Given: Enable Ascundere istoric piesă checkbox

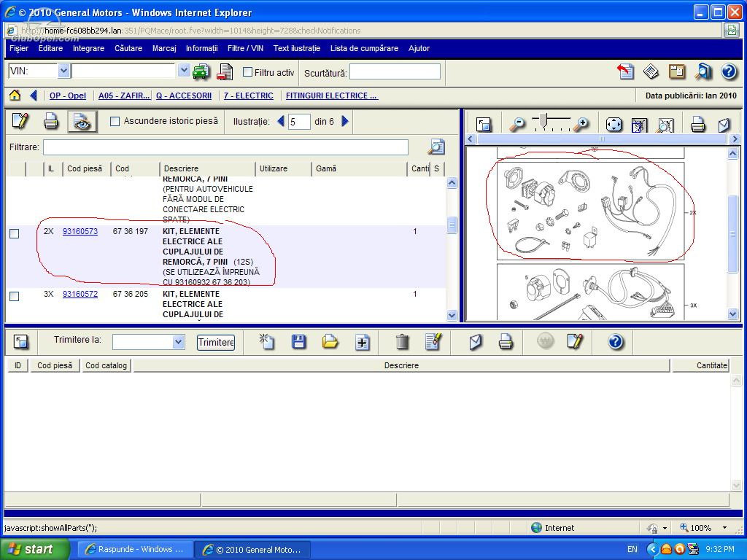Looking at the screenshot, I should [x=115, y=122].
